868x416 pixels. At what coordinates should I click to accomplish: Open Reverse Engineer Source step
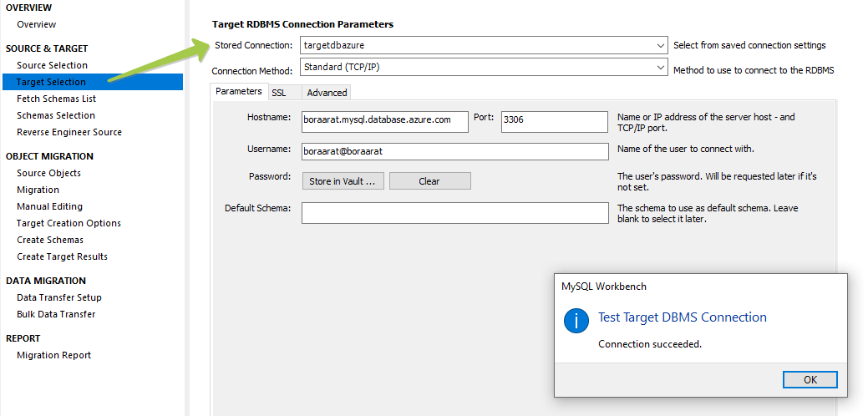click(x=69, y=132)
